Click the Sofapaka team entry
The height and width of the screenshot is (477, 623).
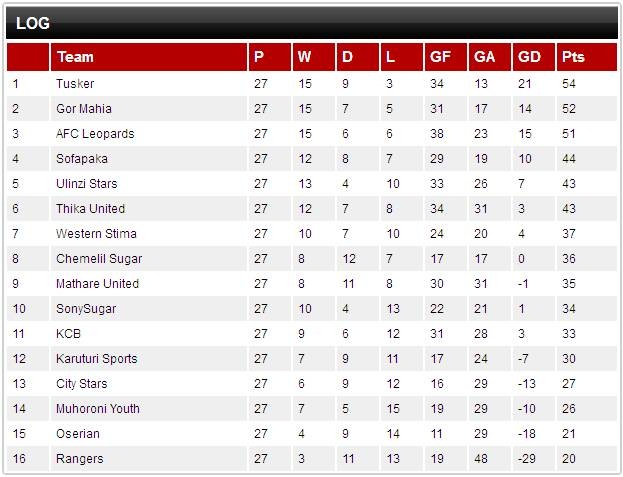click(82, 159)
